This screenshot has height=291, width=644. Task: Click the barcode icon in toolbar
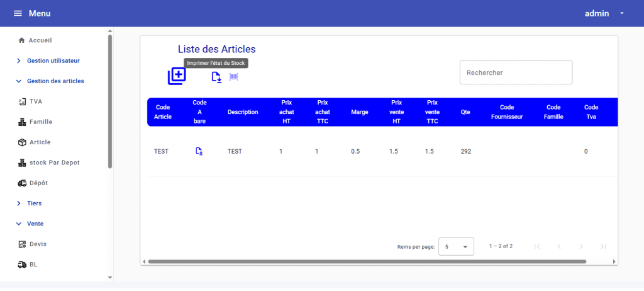(234, 77)
